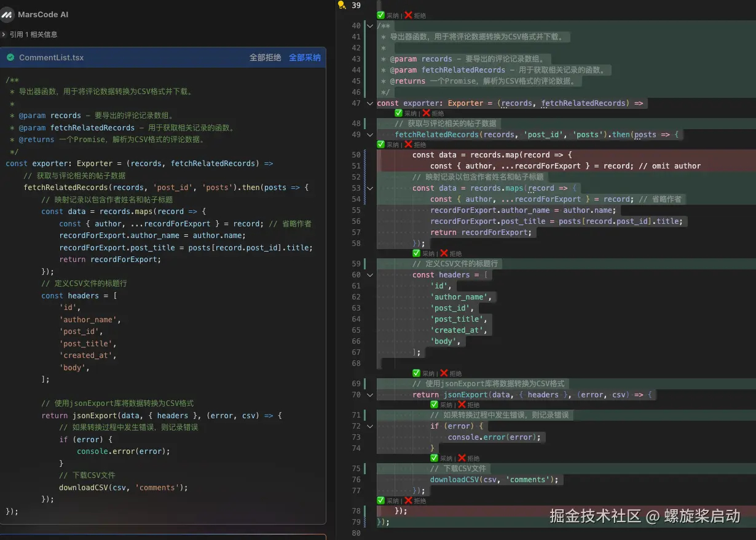Click 'records.maps(record' on editor line 53
This screenshot has height=540, width=756.
pos(512,188)
